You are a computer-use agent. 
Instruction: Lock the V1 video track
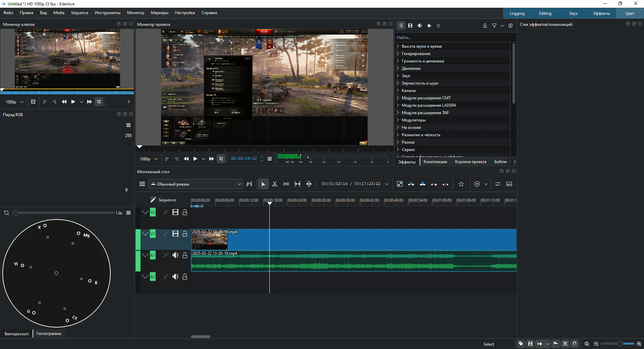[x=185, y=234]
